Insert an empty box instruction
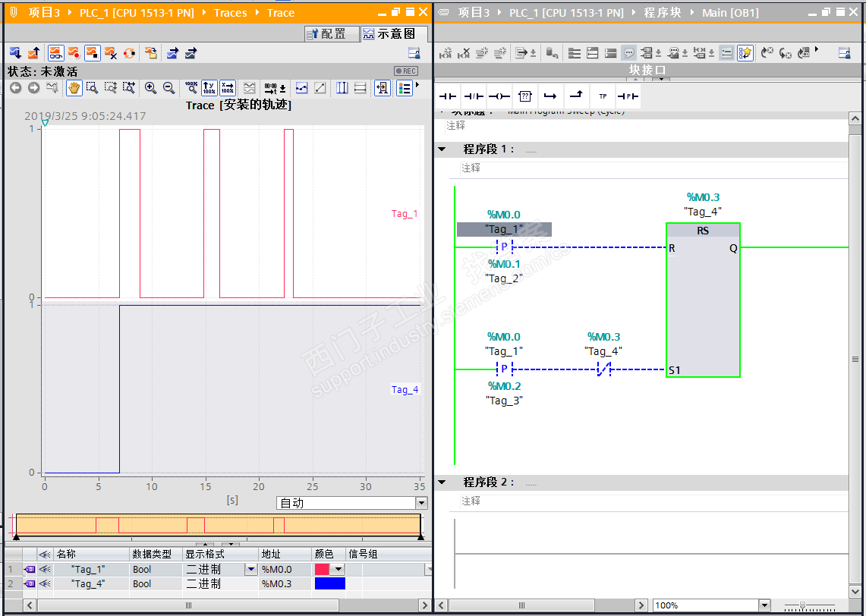Image resolution: width=866 pixels, height=616 pixels. pyautogui.click(x=524, y=96)
